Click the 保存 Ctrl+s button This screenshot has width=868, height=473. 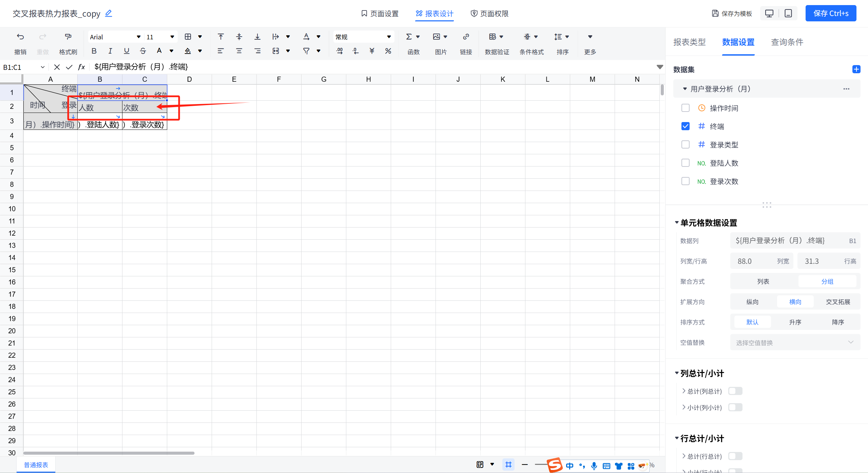830,14
